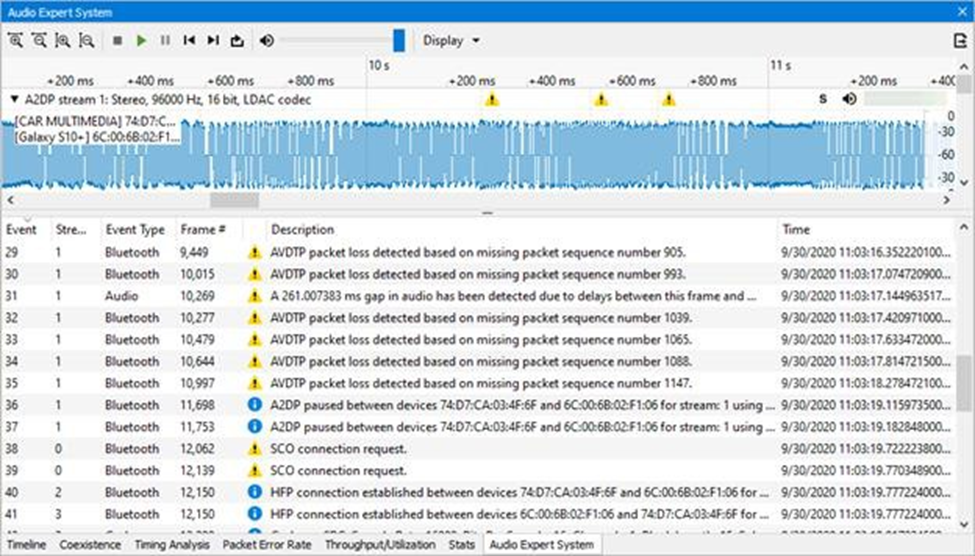Viewport: 975px width, 556px height.
Task: Stop audio playback
Action: coord(117,40)
